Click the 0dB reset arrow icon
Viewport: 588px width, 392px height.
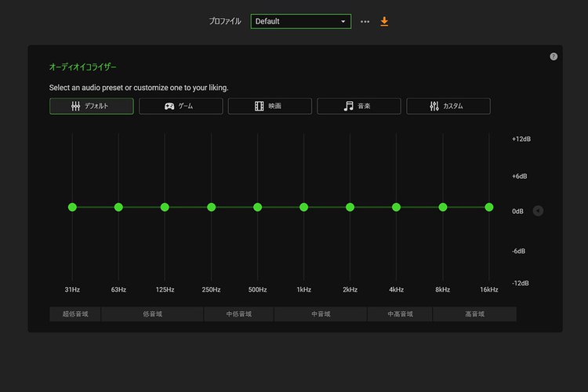tap(538, 210)
